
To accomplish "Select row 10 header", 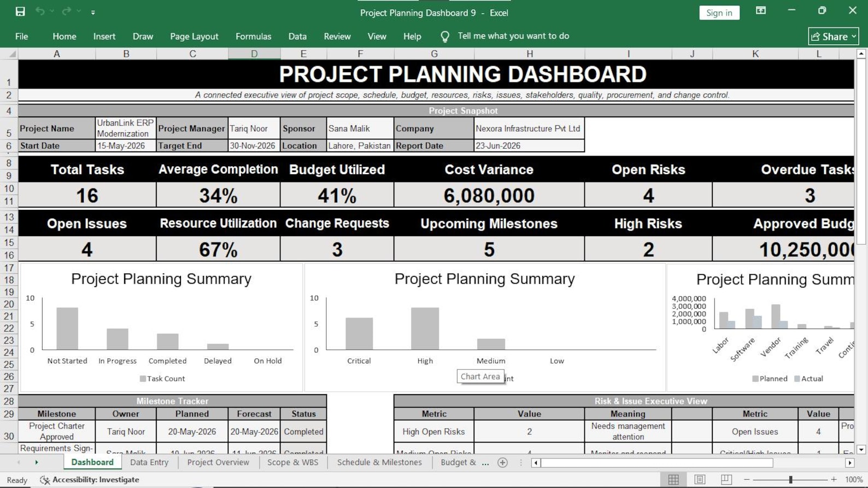I will pos(9,189).
